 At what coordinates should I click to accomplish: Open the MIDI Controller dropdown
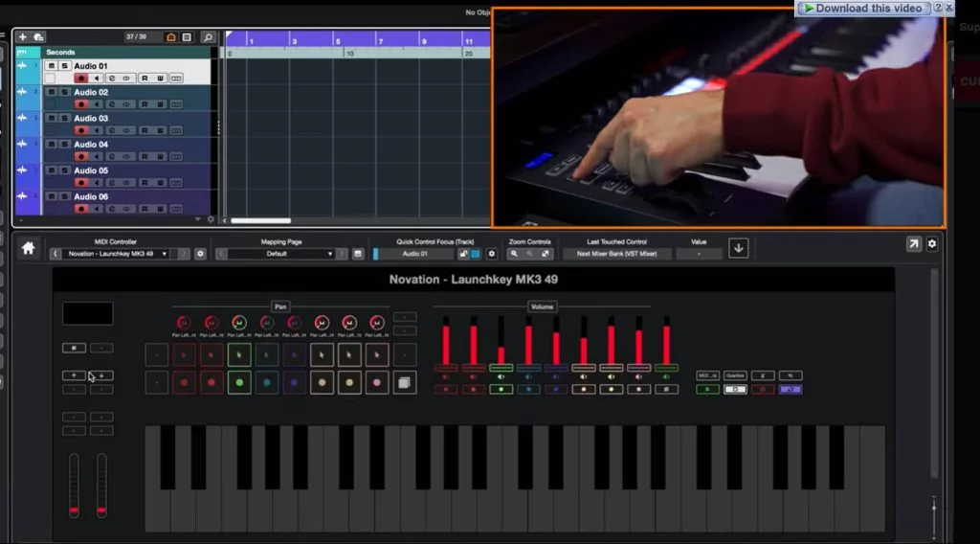[118, 254]
